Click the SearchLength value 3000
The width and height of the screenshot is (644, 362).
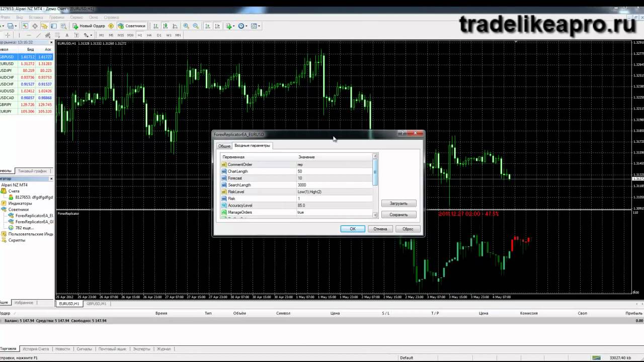[x=302, y=185]
